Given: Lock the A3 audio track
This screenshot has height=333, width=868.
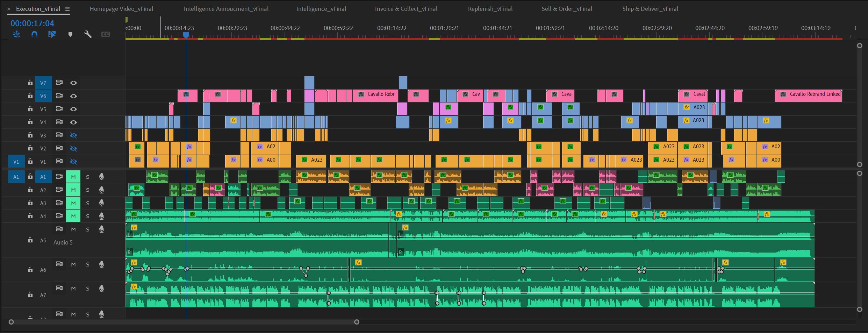Looking at the screenshot, I should tap(30, 203).
